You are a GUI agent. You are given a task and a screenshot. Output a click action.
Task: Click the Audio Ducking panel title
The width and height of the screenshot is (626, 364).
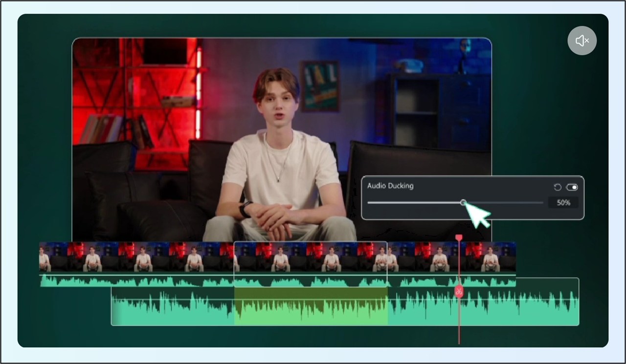390,186
